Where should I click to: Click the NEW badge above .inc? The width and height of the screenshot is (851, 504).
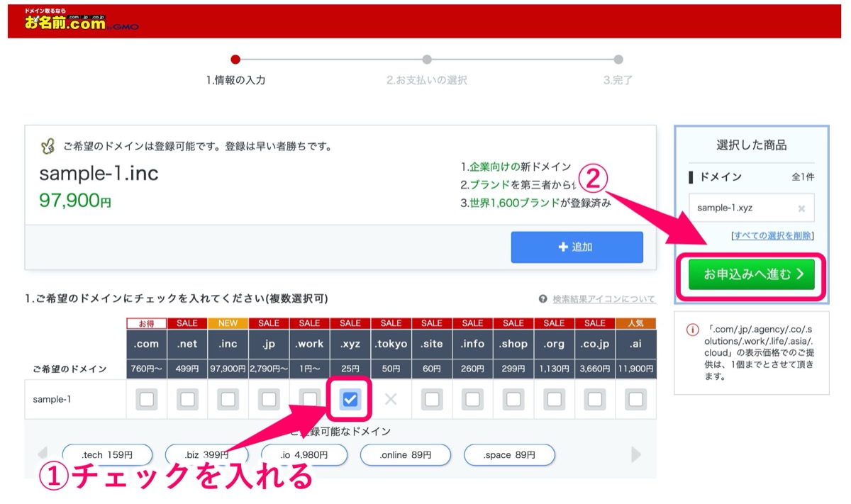(228, 323)
